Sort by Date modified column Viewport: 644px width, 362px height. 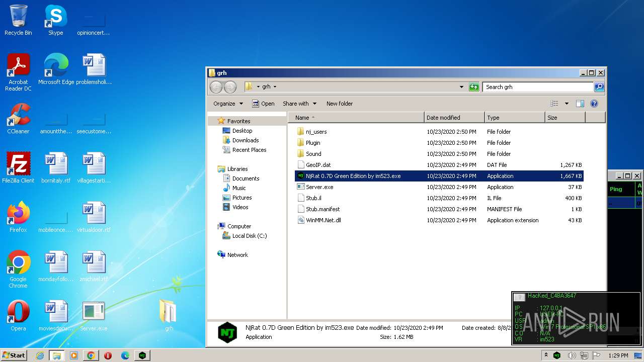coord(454,118)
